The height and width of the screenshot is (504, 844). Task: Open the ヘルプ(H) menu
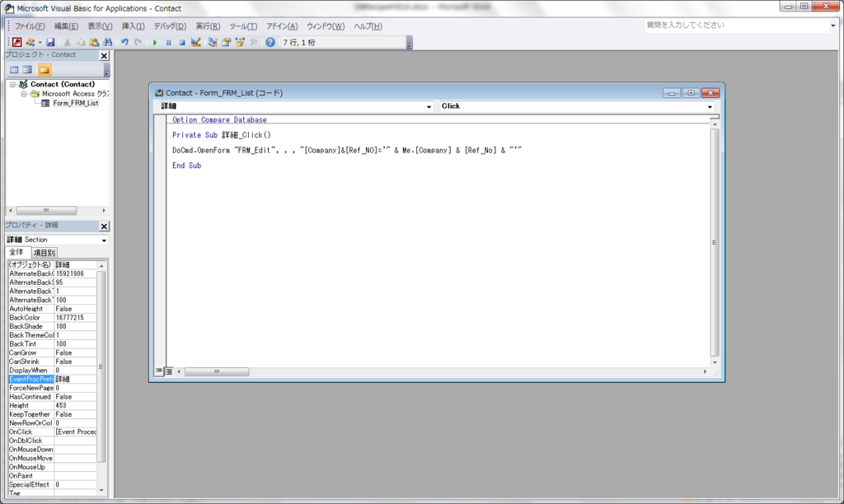click(368, 26)
